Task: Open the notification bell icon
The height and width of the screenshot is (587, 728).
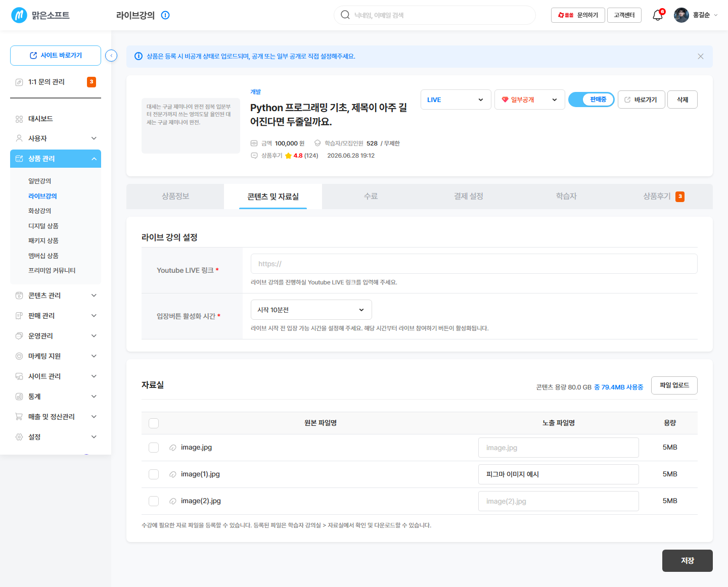Action: click(658, 15)
